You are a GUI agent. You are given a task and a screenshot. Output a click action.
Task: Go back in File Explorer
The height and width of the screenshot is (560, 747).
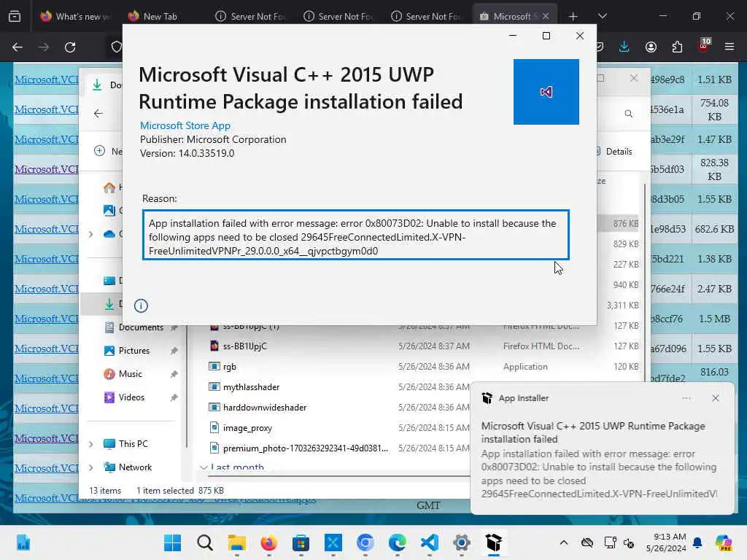pyautogui.click(x=98, y=113)
